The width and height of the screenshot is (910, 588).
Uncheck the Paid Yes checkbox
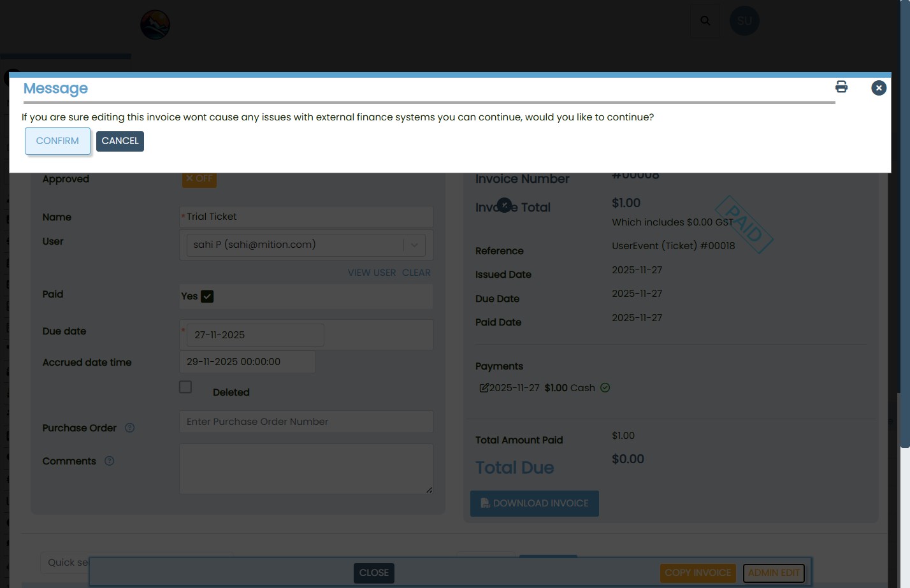(x=207, y=296)
